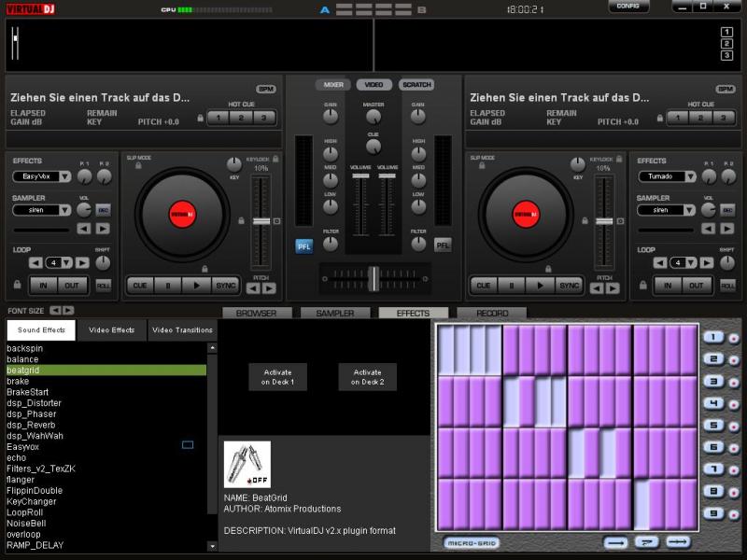Click the double-arrow button under the beat grid
The height and width of the screenshot is (560, 747).
pos(677,541)
